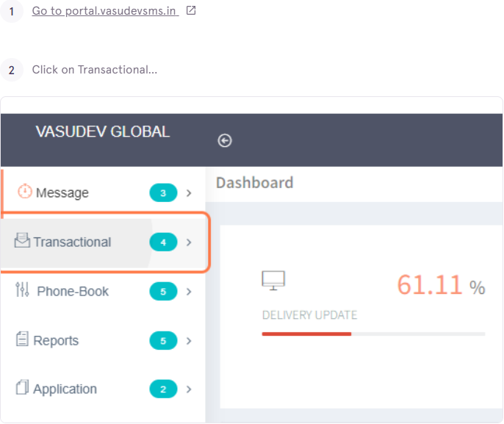Click the Dashboard heading
This screenshot has height=424, width=504.
click(x=254, y=182)
